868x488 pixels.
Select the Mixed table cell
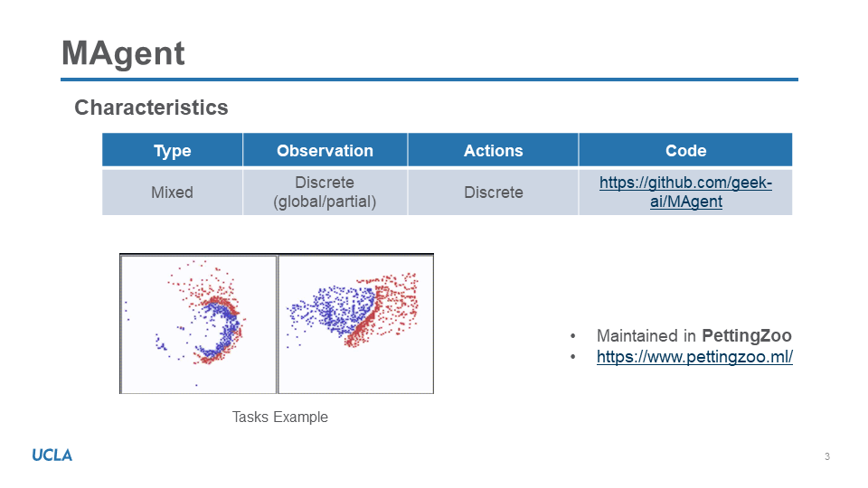pyautogui.click(x=172, y=192)
